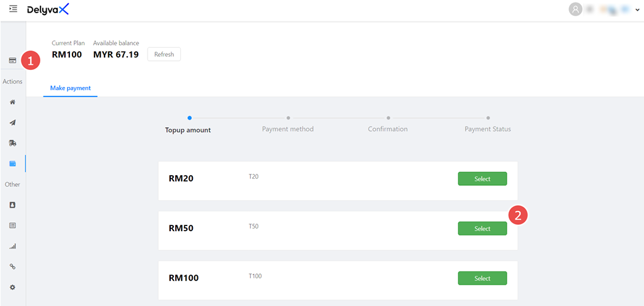Select the RM20 topup amount
The height and width of the screenshot is (306, 644).
482,179
